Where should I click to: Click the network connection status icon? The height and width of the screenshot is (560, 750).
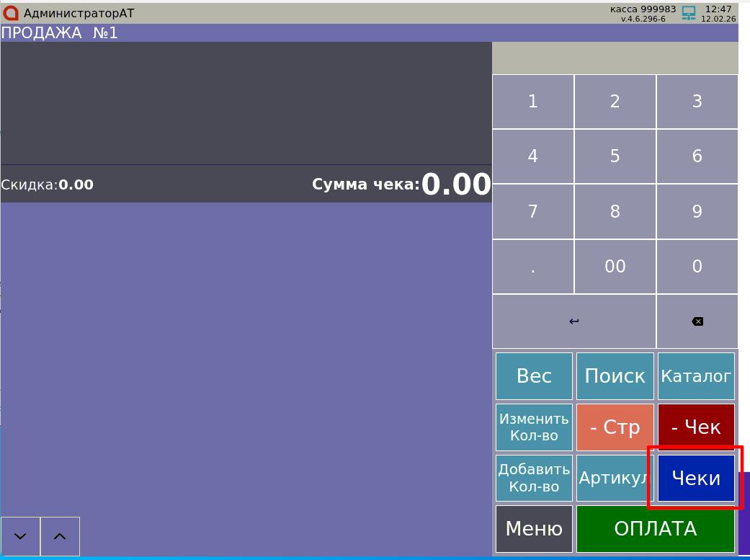(689, 13)
